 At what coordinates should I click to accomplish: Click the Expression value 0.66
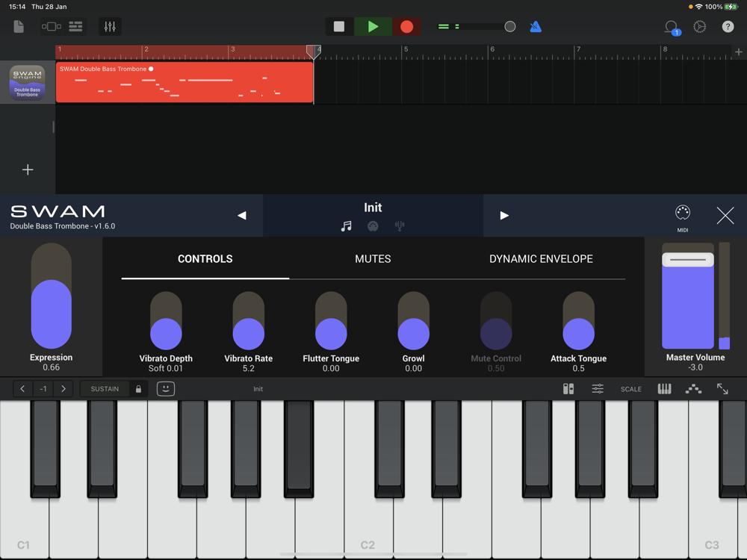[51, 367]
